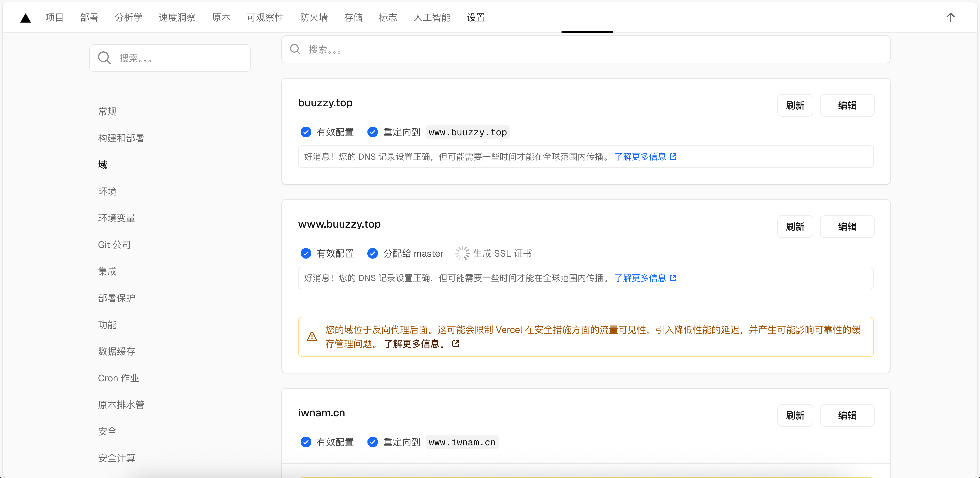The width and height of the screenshot is (980, 478).
Task: Open 集成 settings section
Action: [107, 271]
